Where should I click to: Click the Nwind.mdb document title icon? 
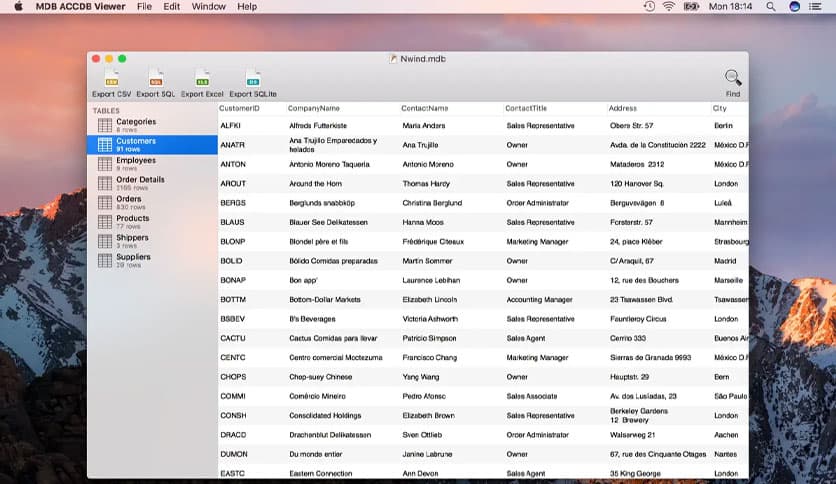(393, 59)
